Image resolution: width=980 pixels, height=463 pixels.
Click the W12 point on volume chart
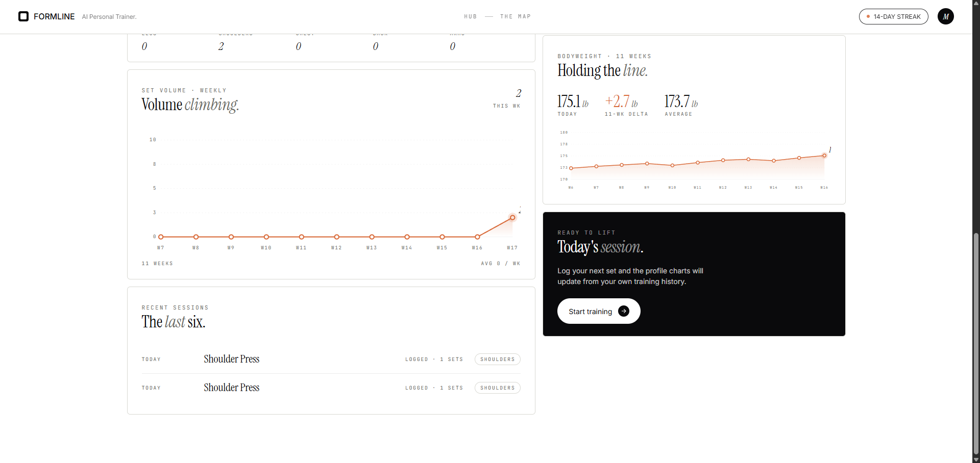[x=337, y=237]
